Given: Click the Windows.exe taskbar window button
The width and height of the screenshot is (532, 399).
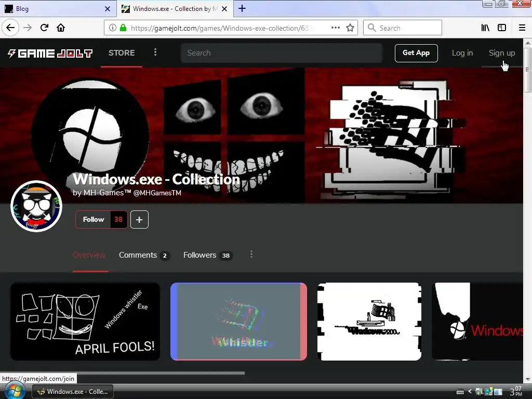Looking at the screenshot, I should [x=73, y=392].
